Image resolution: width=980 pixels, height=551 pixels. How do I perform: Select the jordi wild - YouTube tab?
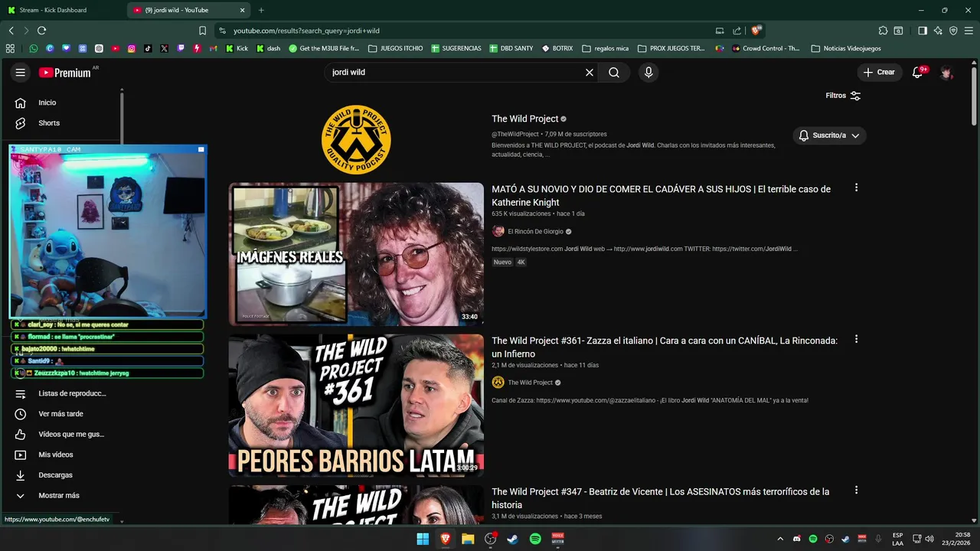(188, 10)
